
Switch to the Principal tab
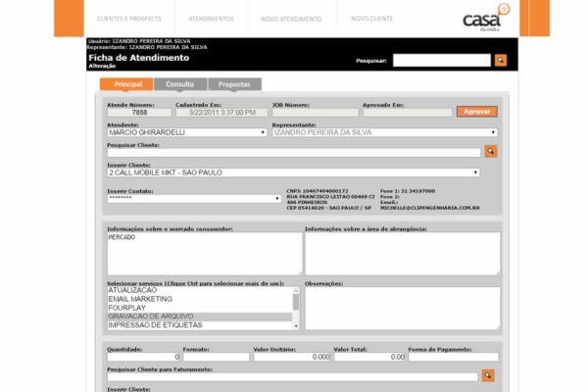(126, 84)
